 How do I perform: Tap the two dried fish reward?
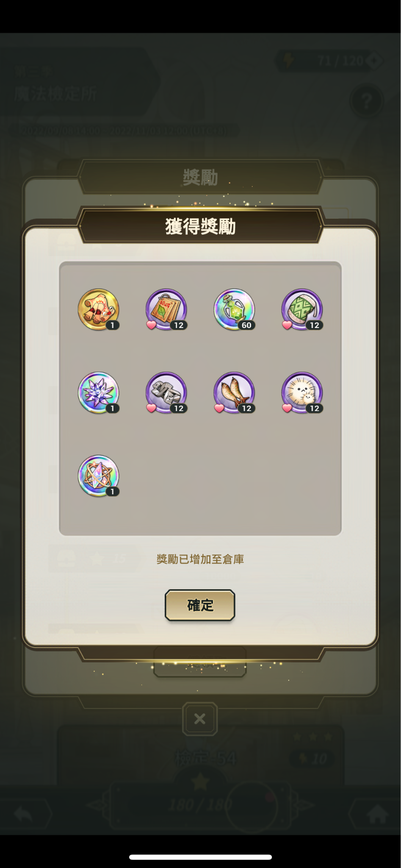[x=234, y=393]
